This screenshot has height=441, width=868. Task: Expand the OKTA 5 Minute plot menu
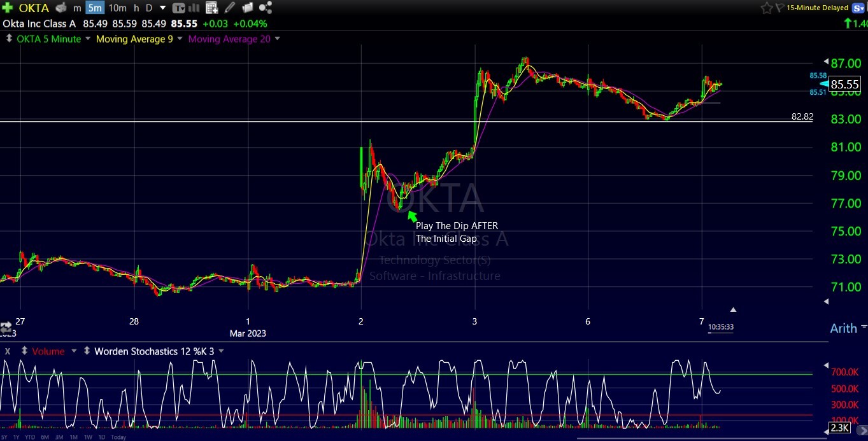89,39
